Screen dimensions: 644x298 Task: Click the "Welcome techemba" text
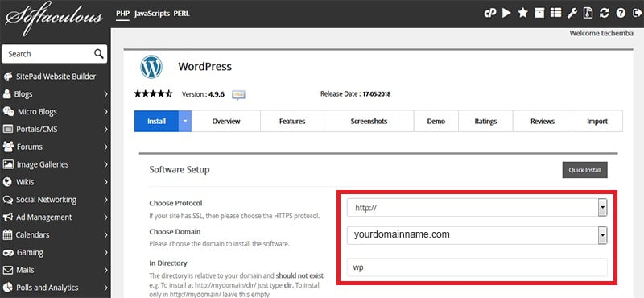[601, 33]
